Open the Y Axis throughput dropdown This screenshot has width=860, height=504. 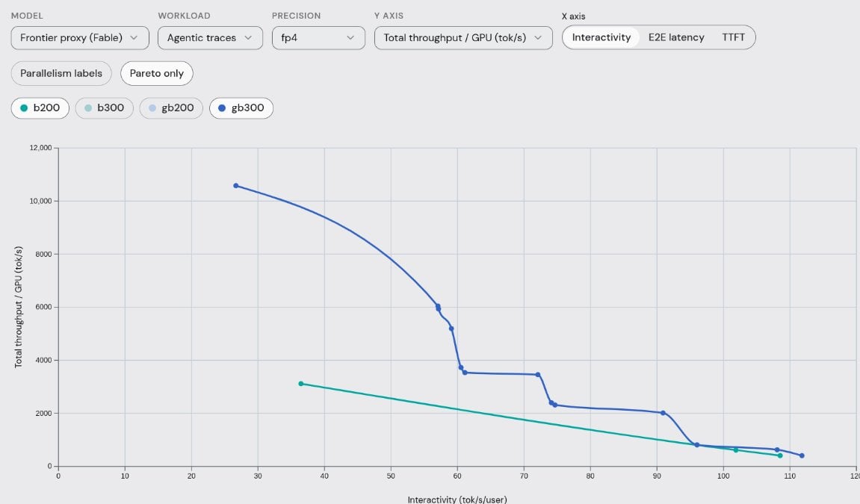click(463, 38)
